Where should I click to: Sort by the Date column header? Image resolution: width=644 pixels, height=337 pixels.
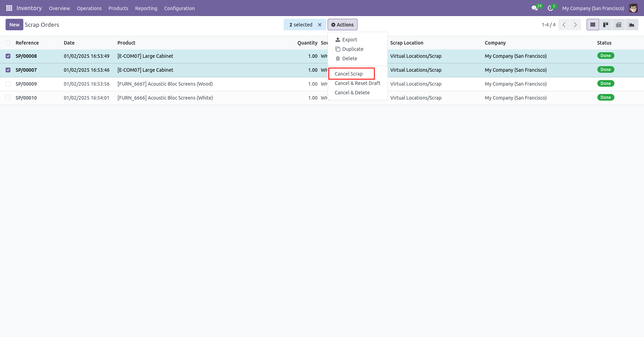(69, 43)
